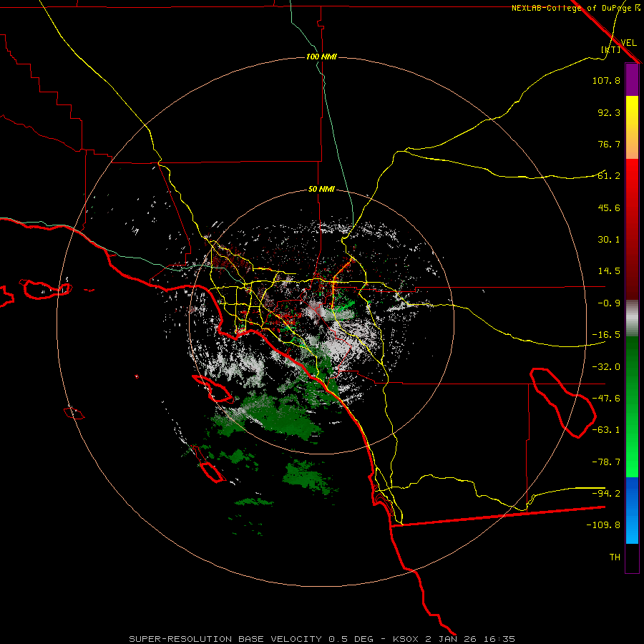Click the 45.6 velocity scale label
Viewport: 644px width, 644px height.
[609, 208]
